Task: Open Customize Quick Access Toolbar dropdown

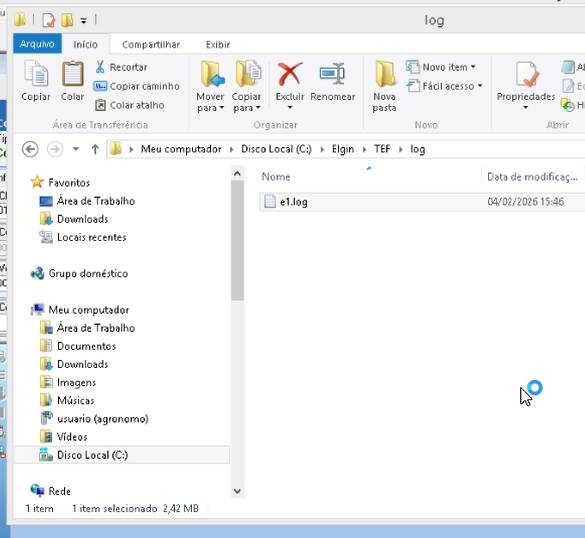Action: [84, 21]
